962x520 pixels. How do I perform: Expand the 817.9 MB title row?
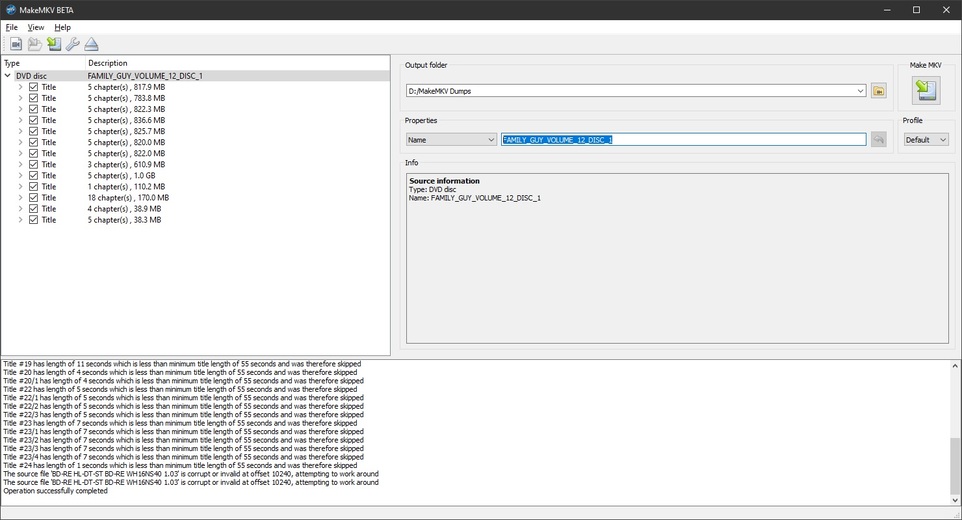point(20,87)
